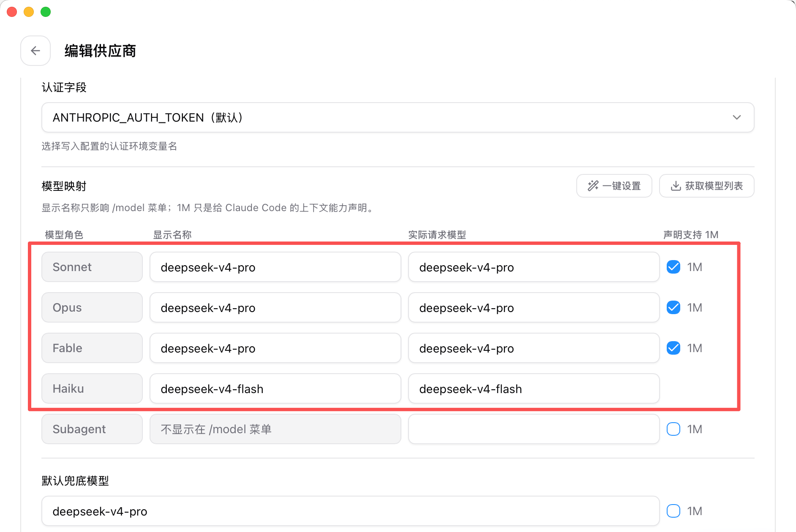This screenshot has height=532, width=796.
Task: Click the 显示名称 column header
Action: pos(172,235)
